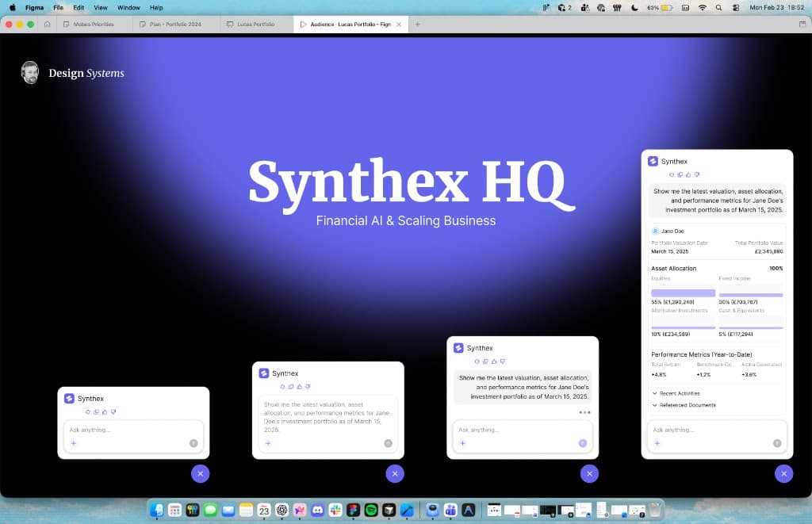Click the Synthex logo icon on expanded card

coord(653,161)
